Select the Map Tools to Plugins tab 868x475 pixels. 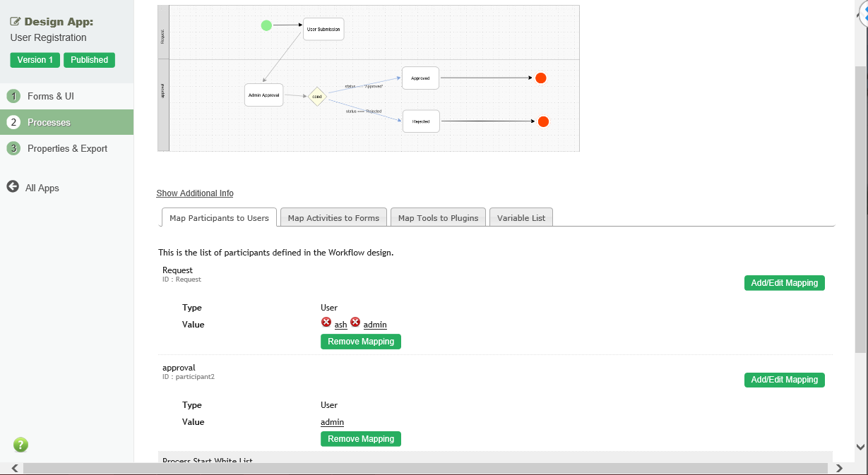438,218
